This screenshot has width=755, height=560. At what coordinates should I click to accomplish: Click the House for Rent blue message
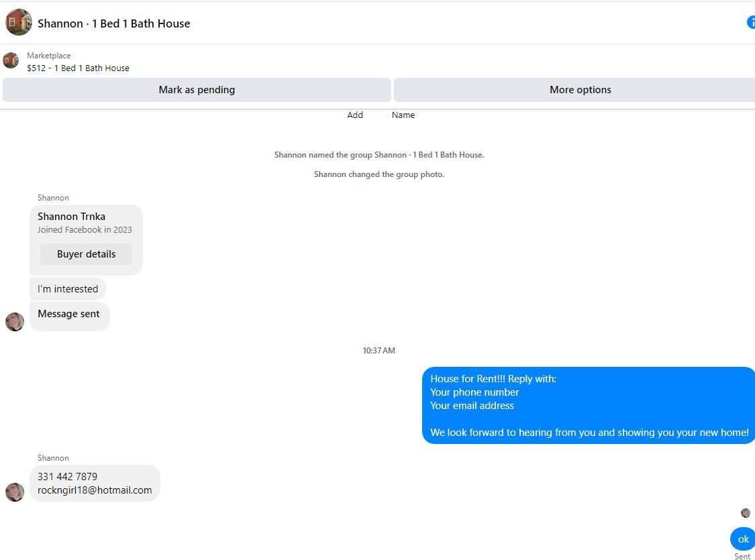click(589, 406)
